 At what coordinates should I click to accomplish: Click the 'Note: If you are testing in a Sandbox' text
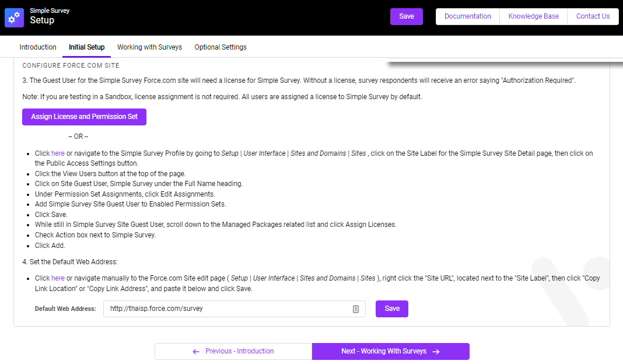point(222,97)
